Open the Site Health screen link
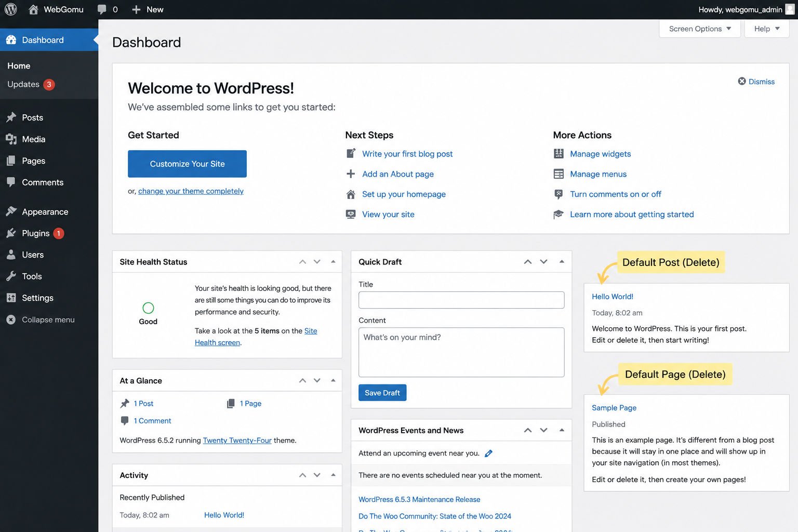Screen dimensions: 798x532 (256, 337)
